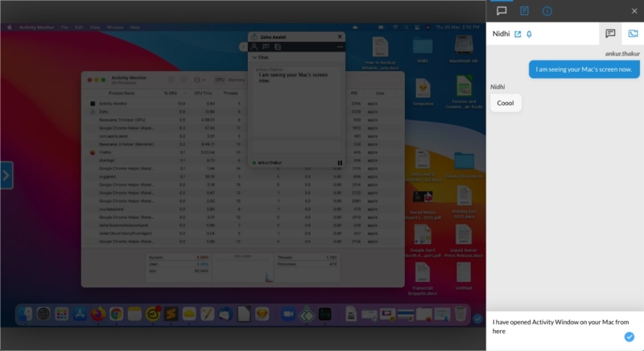Open Google Chrome from the Dock
This screenshot has height=351, width=644.
116,314
